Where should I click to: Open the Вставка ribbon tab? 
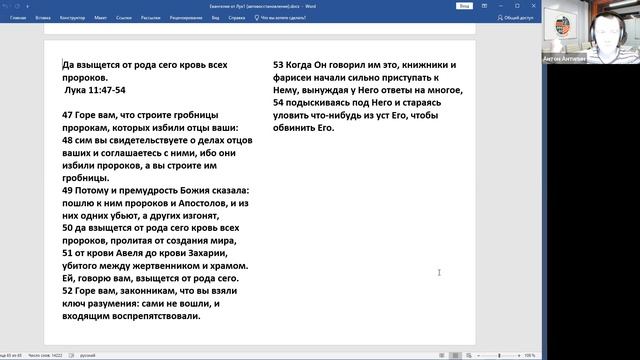pos(43,18)
